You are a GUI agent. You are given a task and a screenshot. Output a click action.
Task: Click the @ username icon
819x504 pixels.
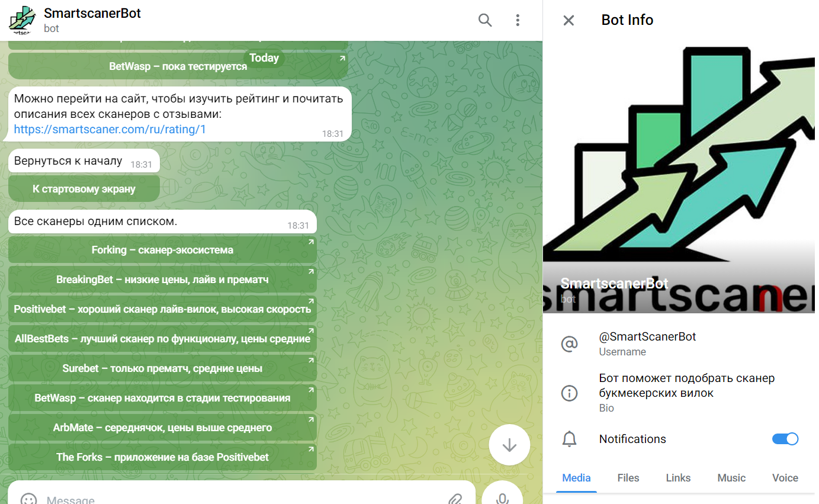(569, 344)
